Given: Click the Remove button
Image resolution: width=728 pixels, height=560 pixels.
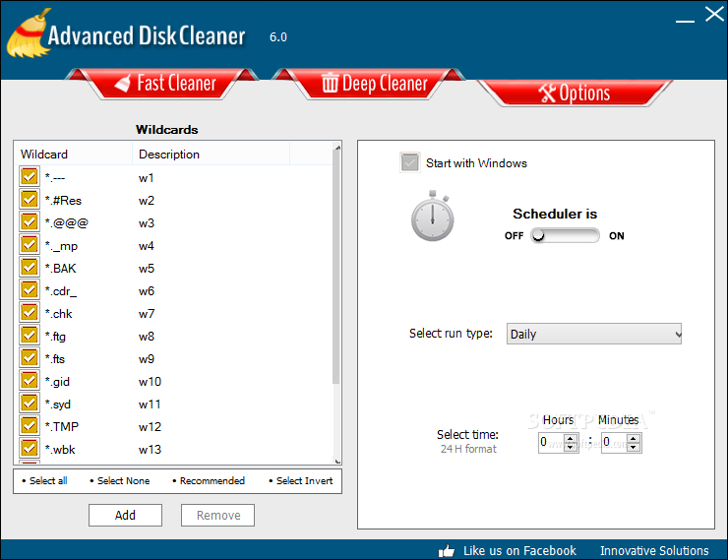Looking at the screenshot, I should 217,515.
